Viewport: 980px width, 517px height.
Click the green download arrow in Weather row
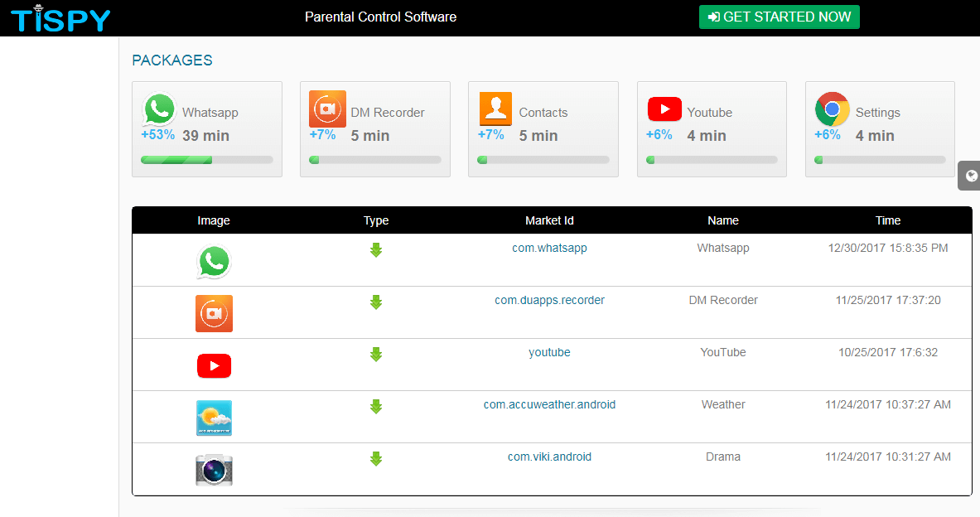375,407
